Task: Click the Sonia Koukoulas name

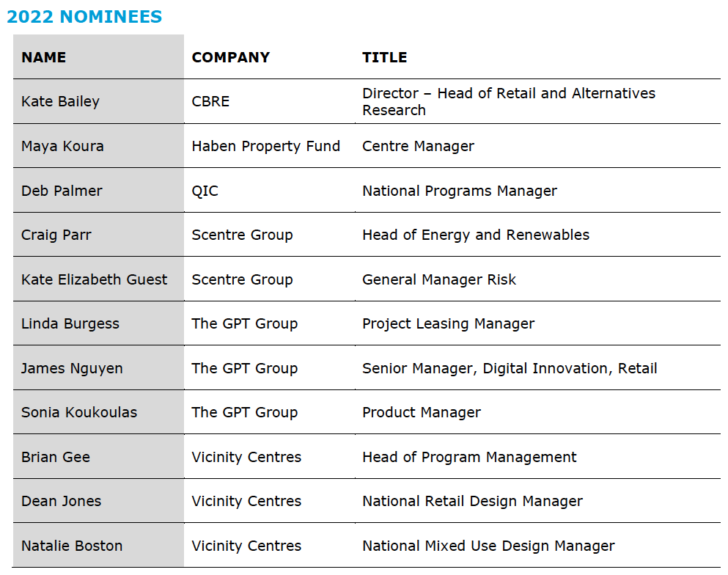Action: [x=79, y=413]
